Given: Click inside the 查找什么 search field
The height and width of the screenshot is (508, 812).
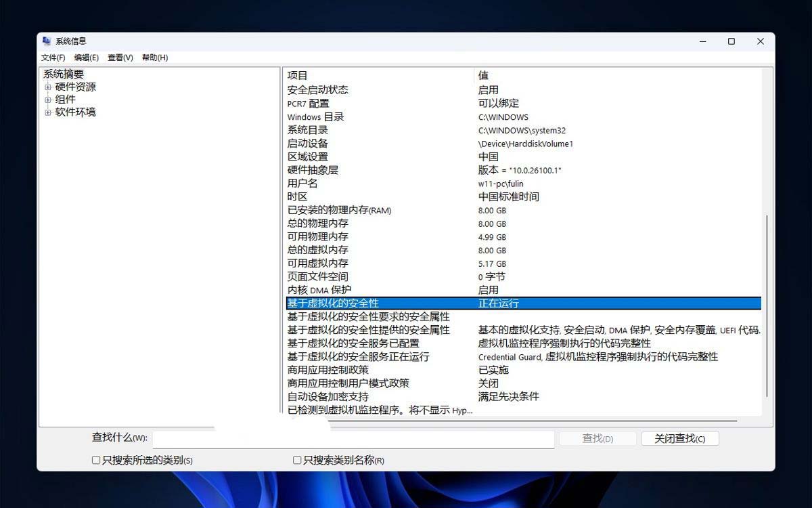Looking at the screenshot, I should (x=352, y=439).
